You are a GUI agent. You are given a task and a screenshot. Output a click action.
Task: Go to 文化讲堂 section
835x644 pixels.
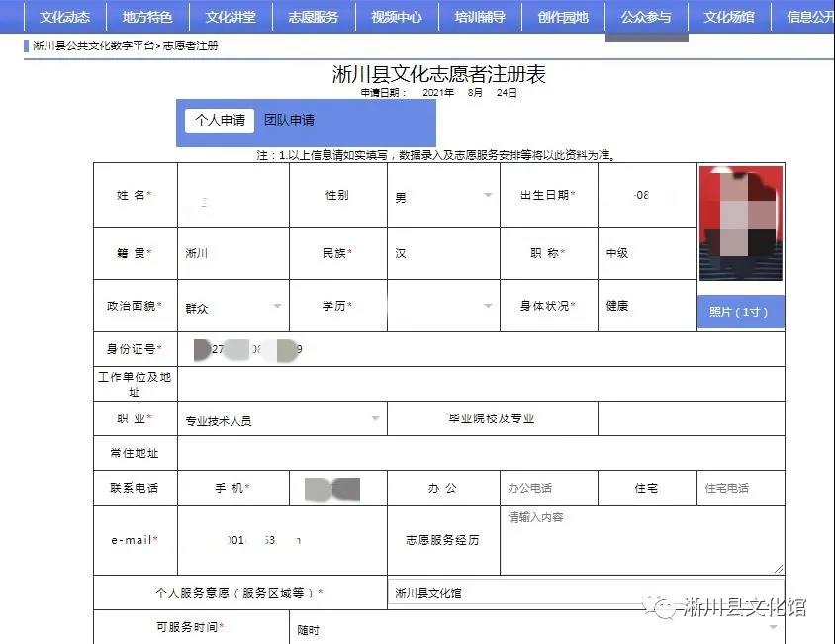[x=231, y=17]
